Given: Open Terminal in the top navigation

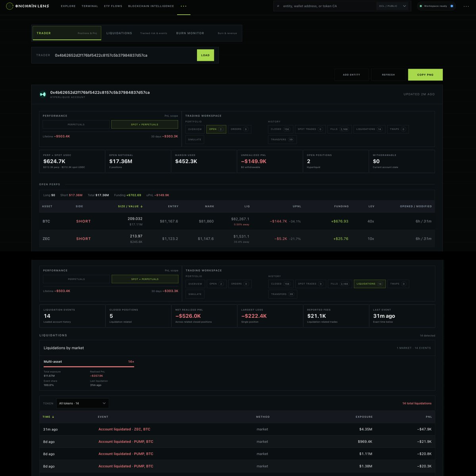Looking at the screenshot, I should coord(90,6).
